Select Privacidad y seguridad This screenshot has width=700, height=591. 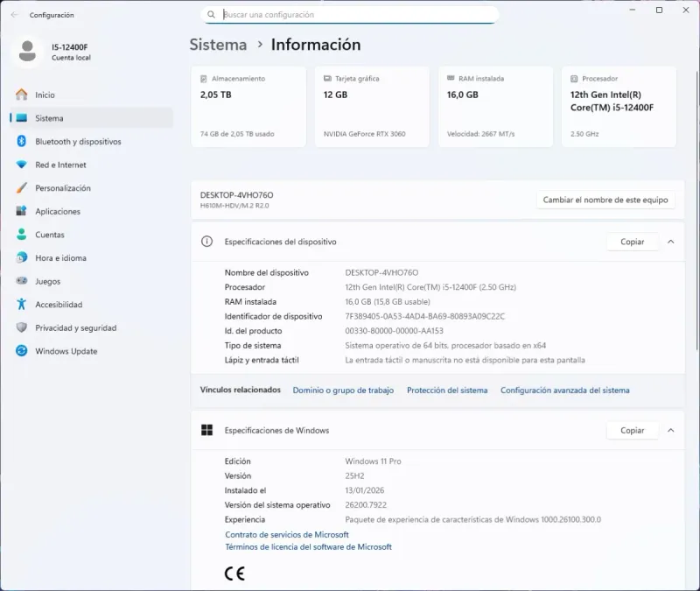[91, 327]
